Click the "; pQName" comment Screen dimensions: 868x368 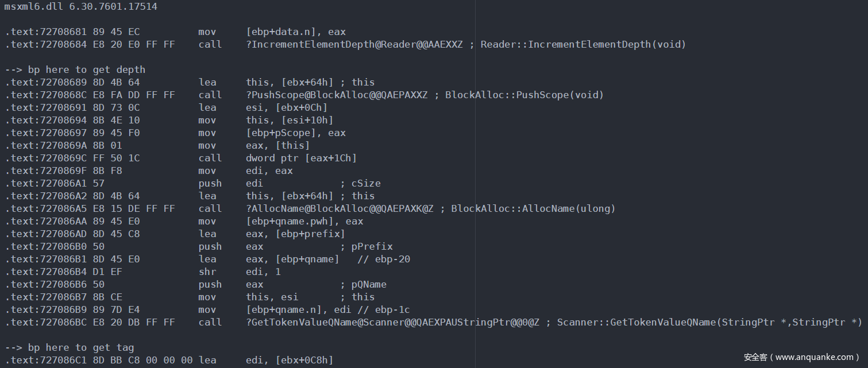[x=363, y=285]
